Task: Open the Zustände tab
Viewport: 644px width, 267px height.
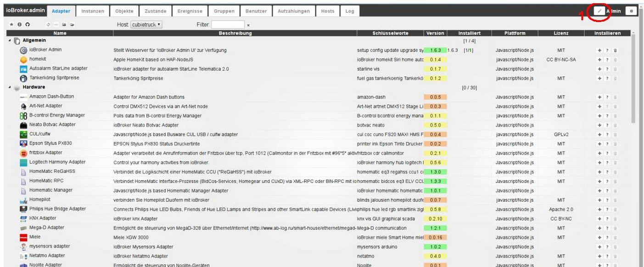Action: 157,11
